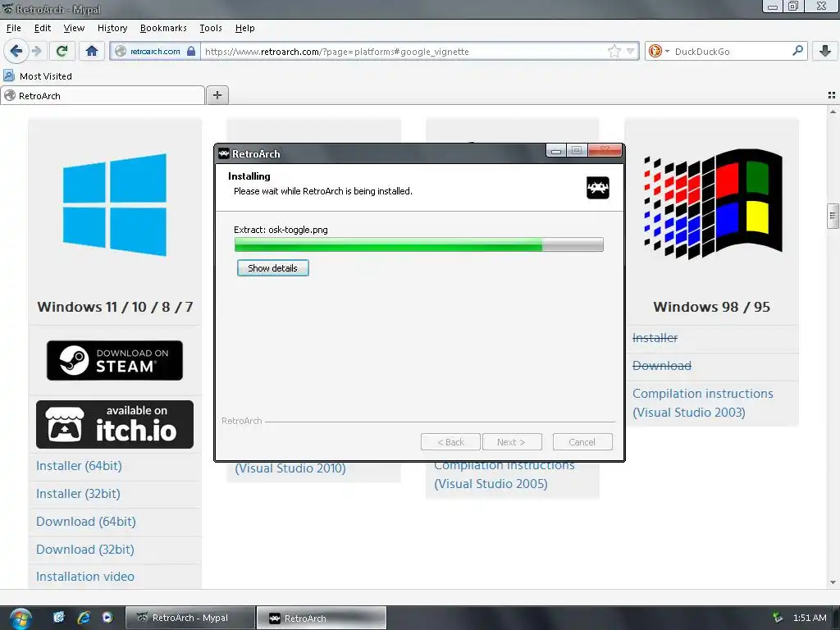Screen dimensions: 840x630
Task: Switch to RetroArch installer taskbar button
Action: click(x=322, y=618)
